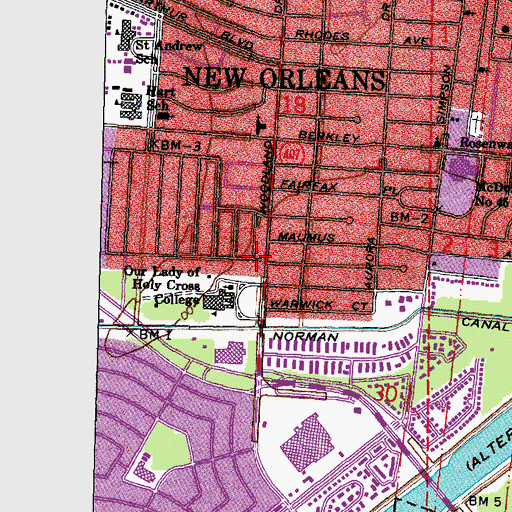Click the St Andrew School building symbol
512x512 pixels.
coord(126,35)
